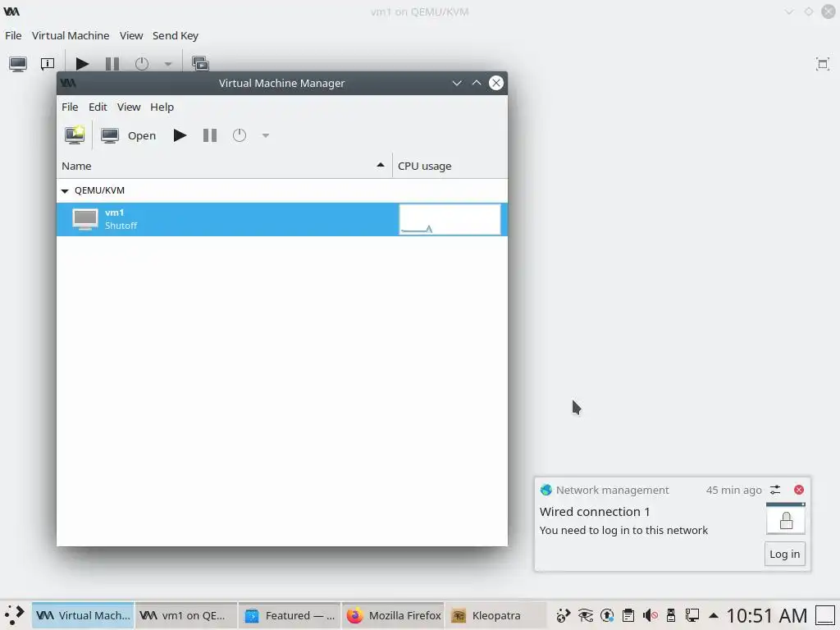Open shutdown options dropdown arrow in Manager toolbar
840x630 pixels.
point(265,135)
